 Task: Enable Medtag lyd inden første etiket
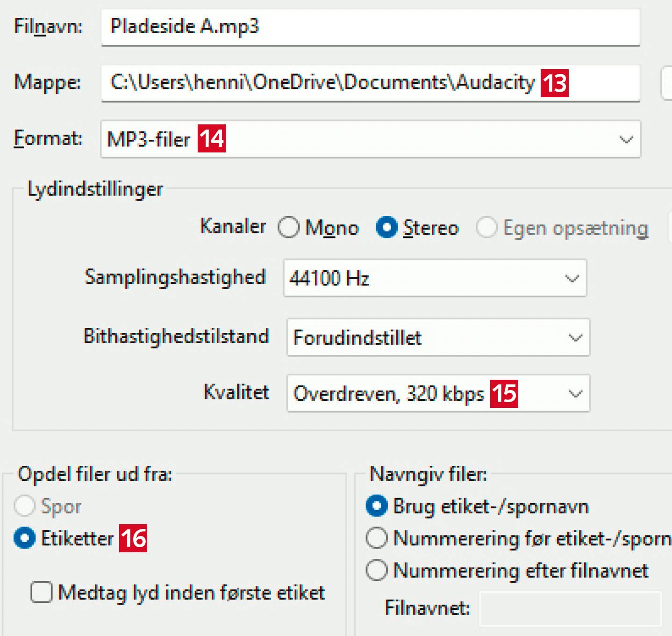[42, 593]
